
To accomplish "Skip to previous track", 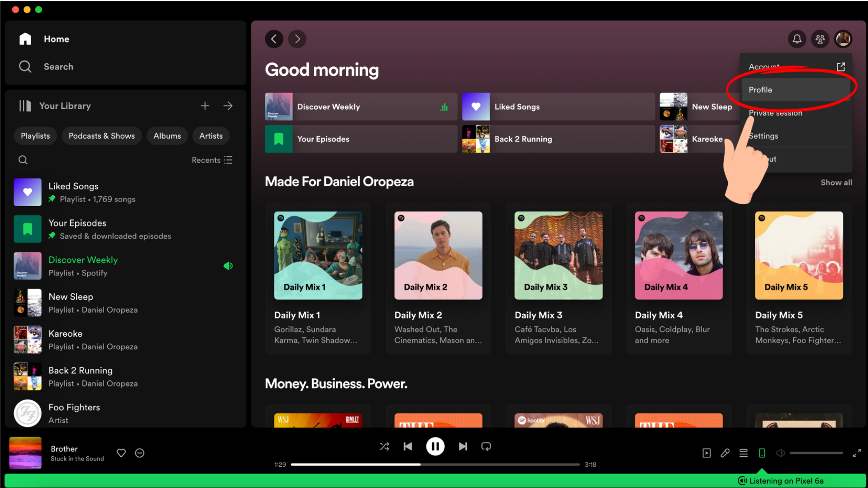I will pos(408,446).
